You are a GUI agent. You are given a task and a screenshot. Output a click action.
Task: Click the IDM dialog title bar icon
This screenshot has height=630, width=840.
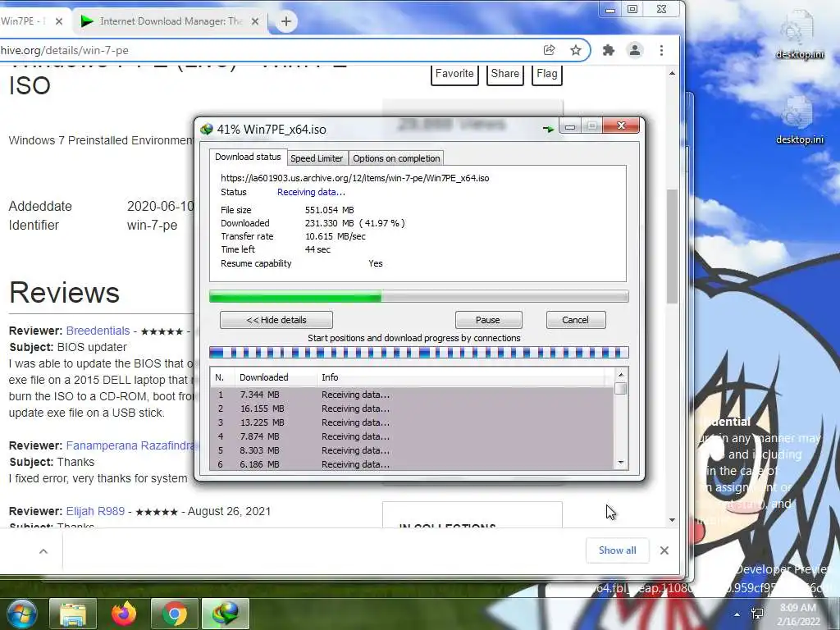pyautogui.click(x=207, y=129)
